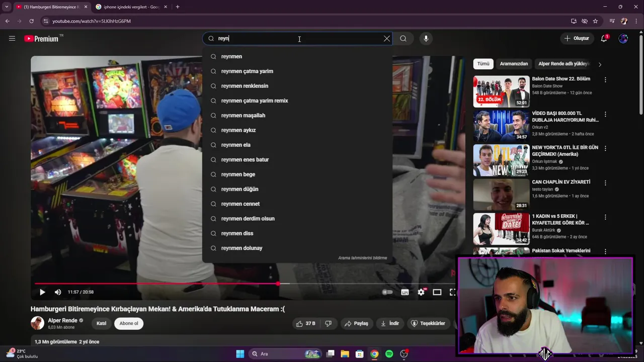Toggle subtitles captions button
Viewport: 644px width, 362px height.
click(405, 292)
